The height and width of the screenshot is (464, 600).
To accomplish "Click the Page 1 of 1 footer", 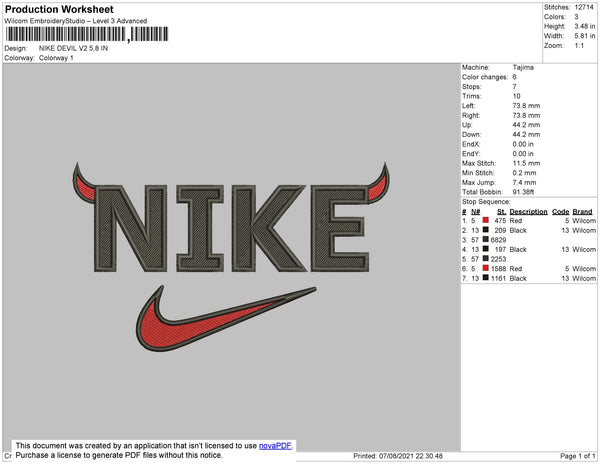I will [577, 456].
